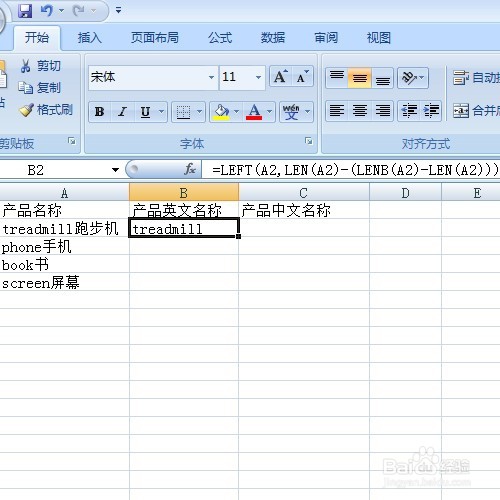Open the 插入 ribbon tab
Screen dimensions: 500x500
tap(89, 38)
